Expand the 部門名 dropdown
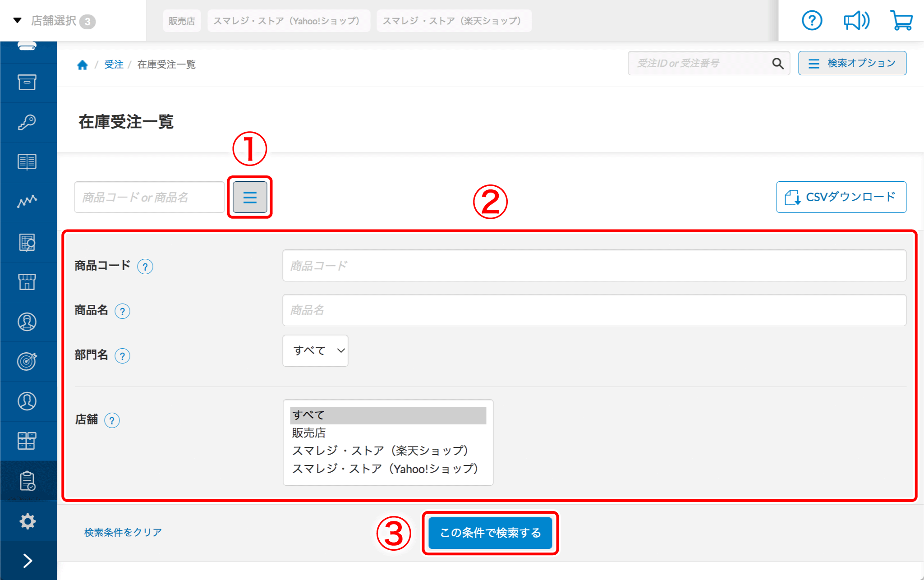 (x=315, y=350)
